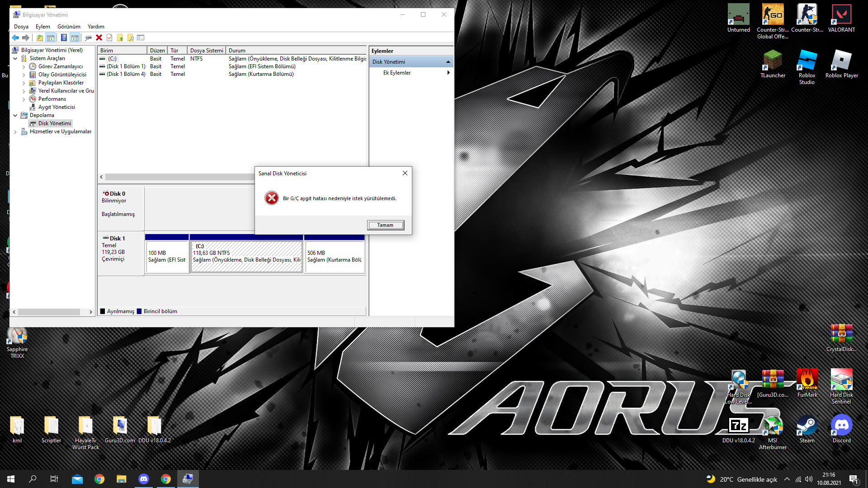Collapse the Depolama tree node
Image resolution: width=868 pixels, height=488 pixels.
pos(15,115)
